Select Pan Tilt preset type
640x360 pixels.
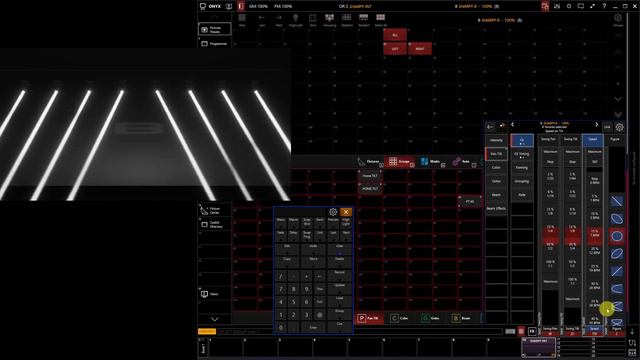click(370, 318)
